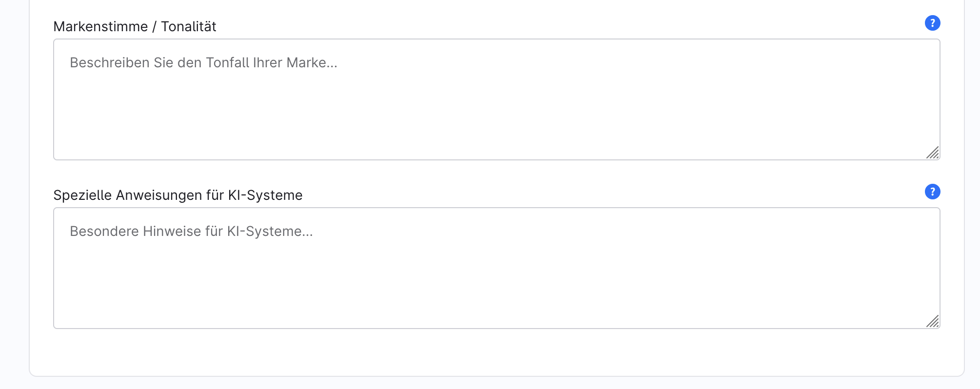
Task: Click the KI-Systeme textarea resize handle
Action: tap(932, 321)
